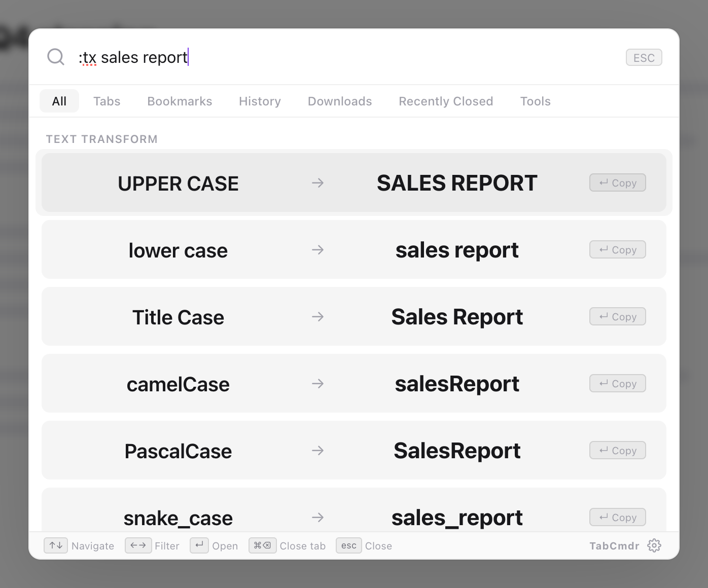The width and height of the screenshot is (708, 588).
Task: Click the SALES REPORT output text
Action: coord(457,183)
